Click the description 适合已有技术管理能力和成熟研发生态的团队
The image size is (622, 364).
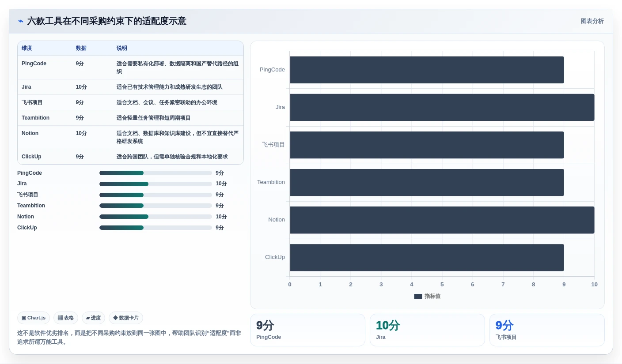click(x=170, y=87)
